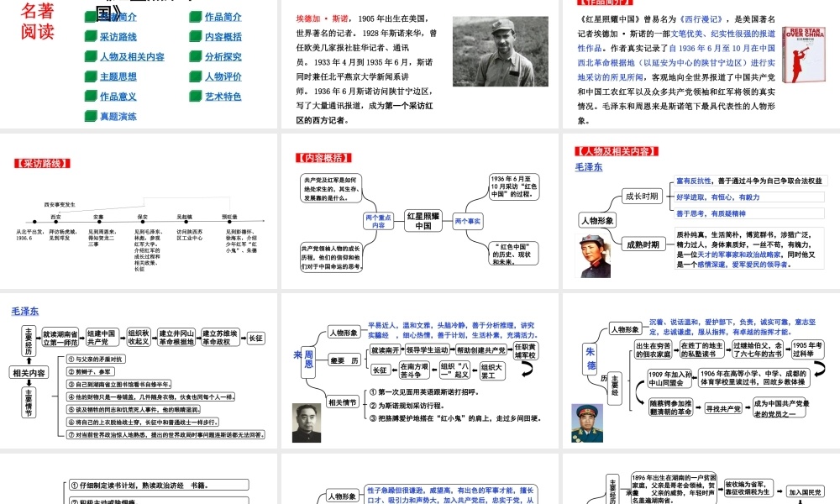The width and height of the screenshot is (840, 504).
Task: Click the 朱德 blue name box
Action: click(591, 359)
